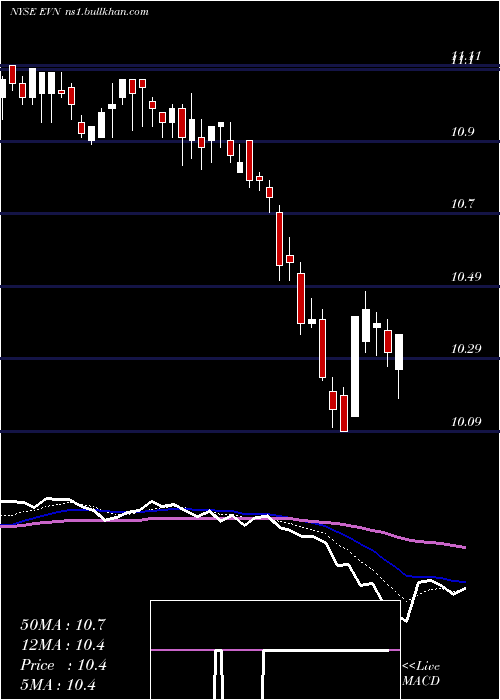Click the 10.9 price level label
The image size is (500, 700).
point(462,132)
